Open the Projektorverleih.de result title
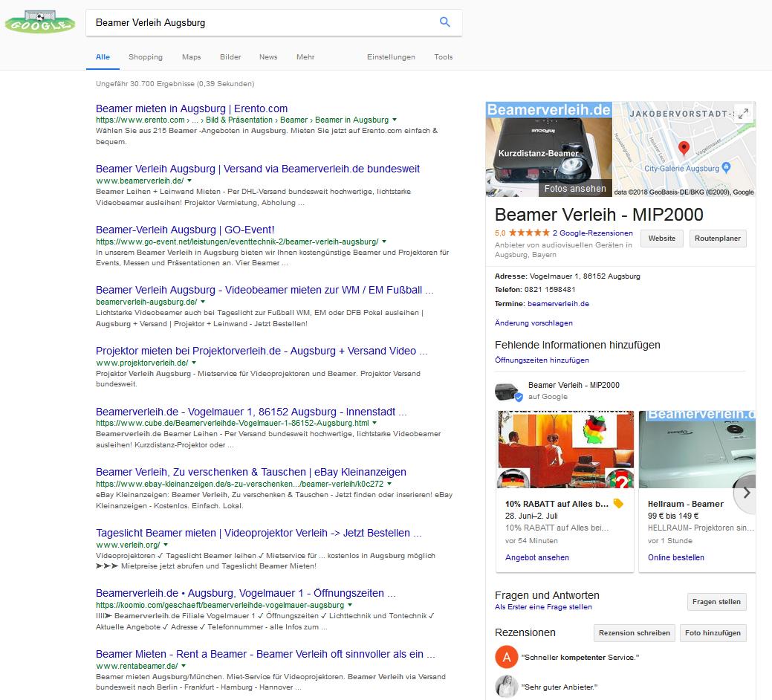 click(x=262, y=351)
